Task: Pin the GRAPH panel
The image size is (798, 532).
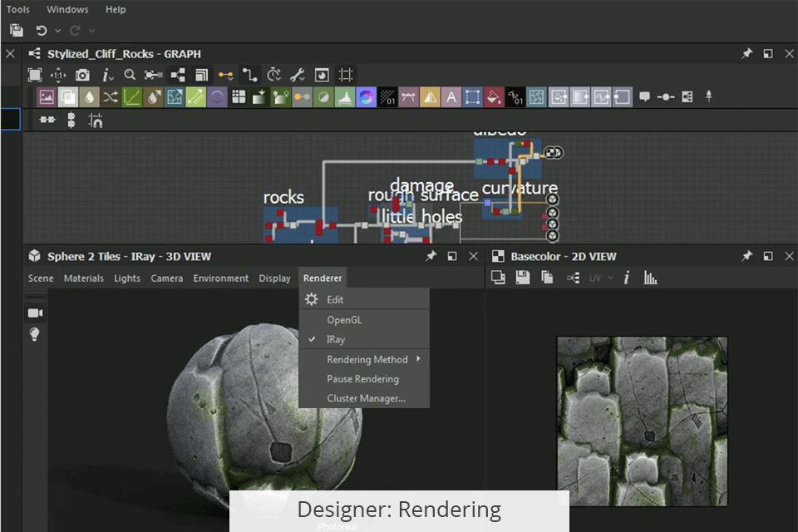Action: pos(746,53)
